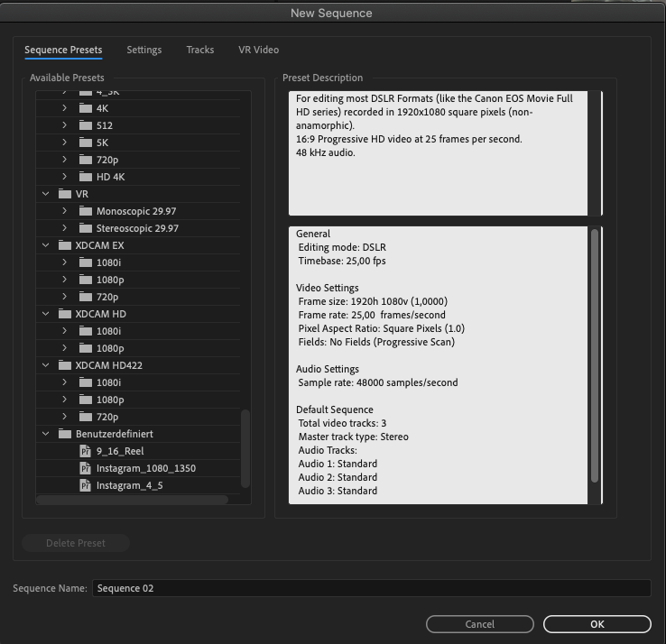Expand the Stereoscopic 29.97 folder
Viewport: 666px width, 644px height.
[x=64, y=228]
